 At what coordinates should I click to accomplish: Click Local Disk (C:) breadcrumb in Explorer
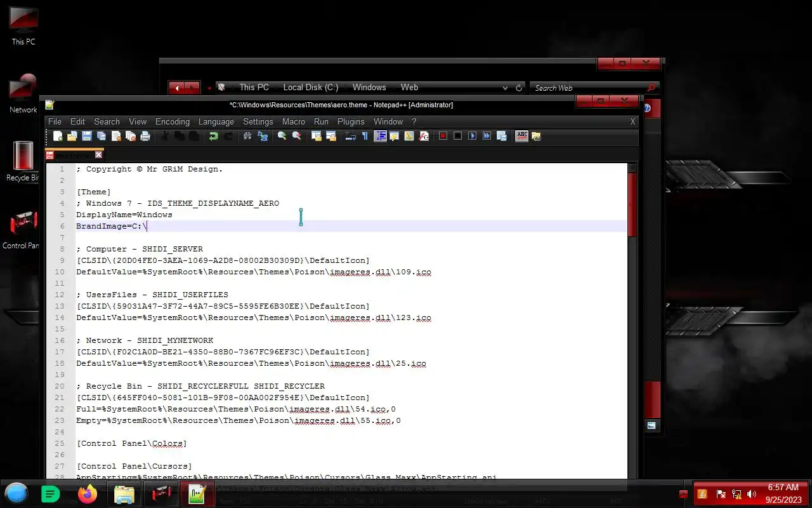click(x=310, y=88)
